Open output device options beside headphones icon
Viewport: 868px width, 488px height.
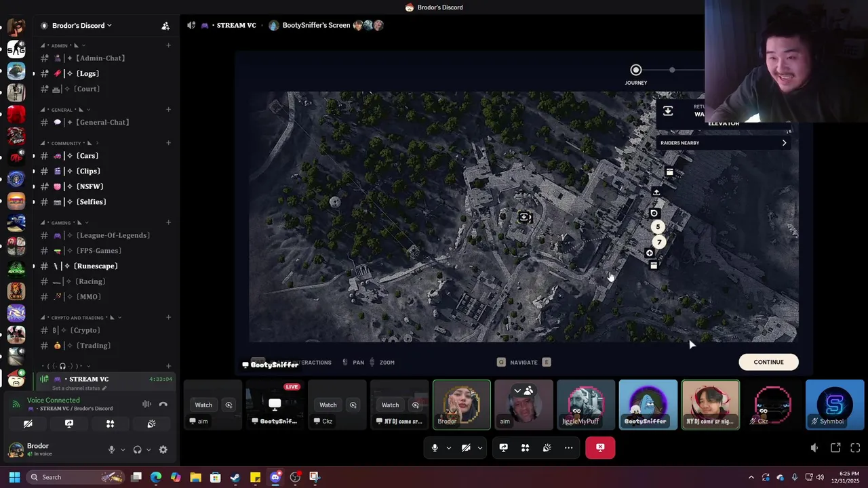tap(149, 449)
